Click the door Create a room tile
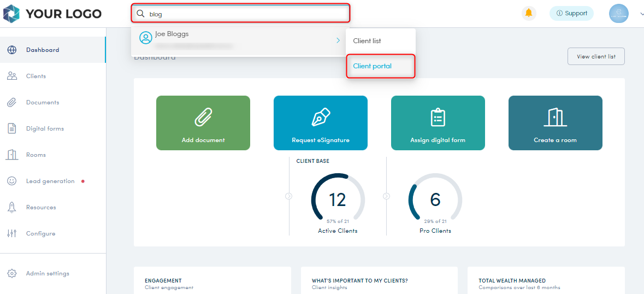 click(555, 123)
